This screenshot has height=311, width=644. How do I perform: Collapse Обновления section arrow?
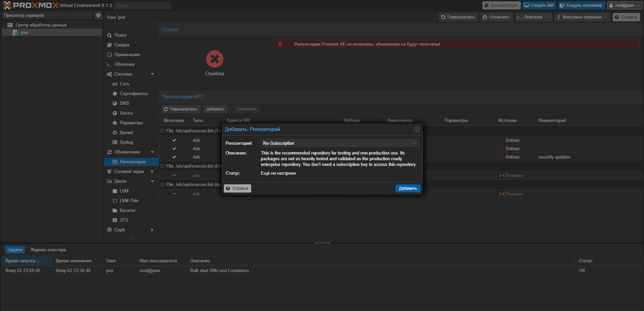click(x=152, y=152)
